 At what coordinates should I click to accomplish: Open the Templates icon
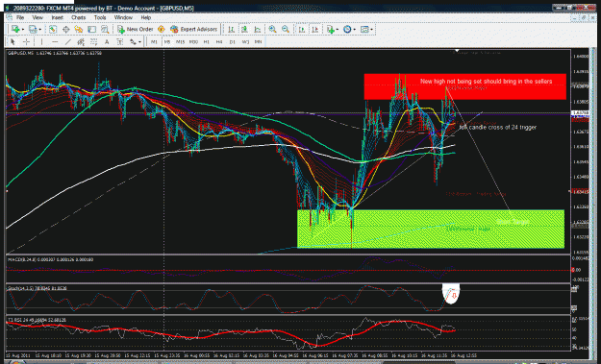364,29
